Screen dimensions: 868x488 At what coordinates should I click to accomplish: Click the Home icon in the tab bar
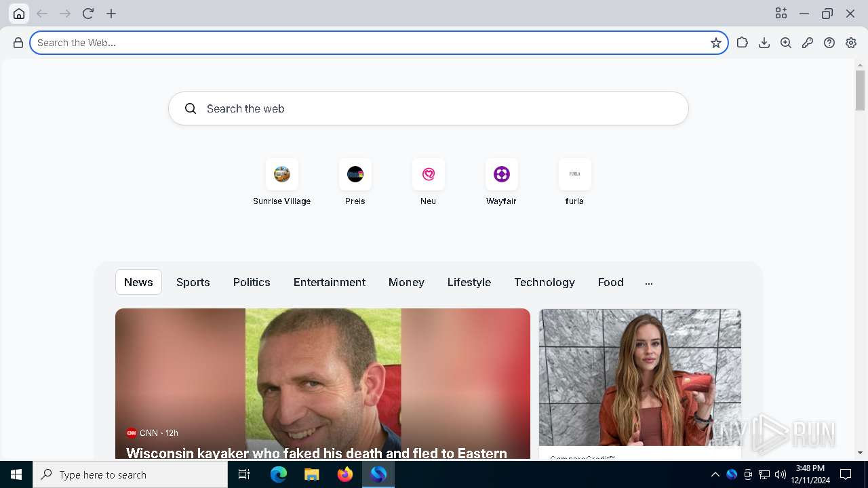[x=19, y=14]
